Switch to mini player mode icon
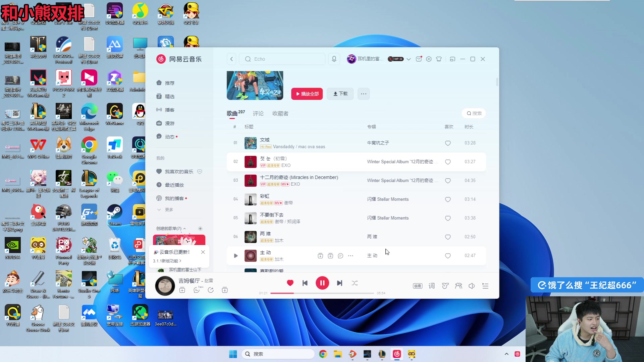The width and height of the screenshot is (644, 362). [x=452, y=59]
